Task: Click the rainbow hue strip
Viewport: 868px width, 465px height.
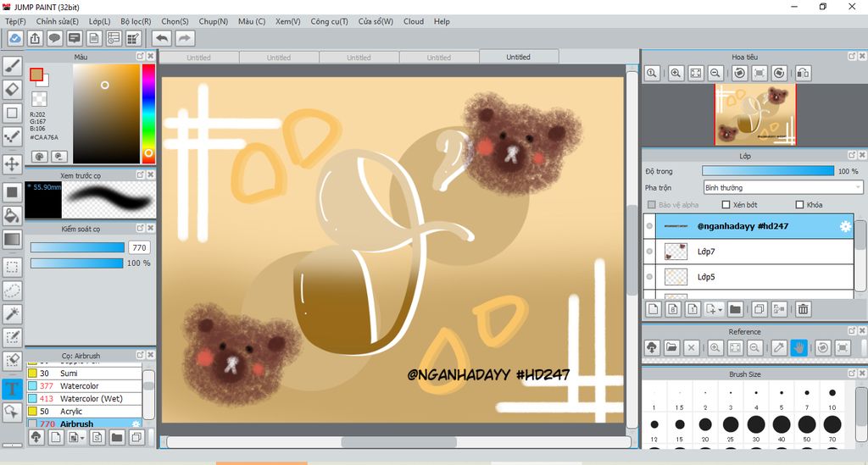Action: click(x=148, y=113)
